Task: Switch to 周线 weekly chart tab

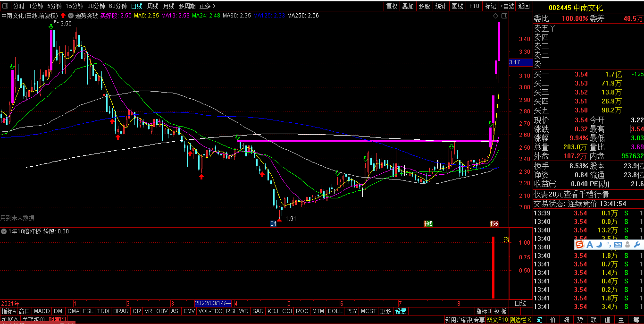Action: click(153, 6)
